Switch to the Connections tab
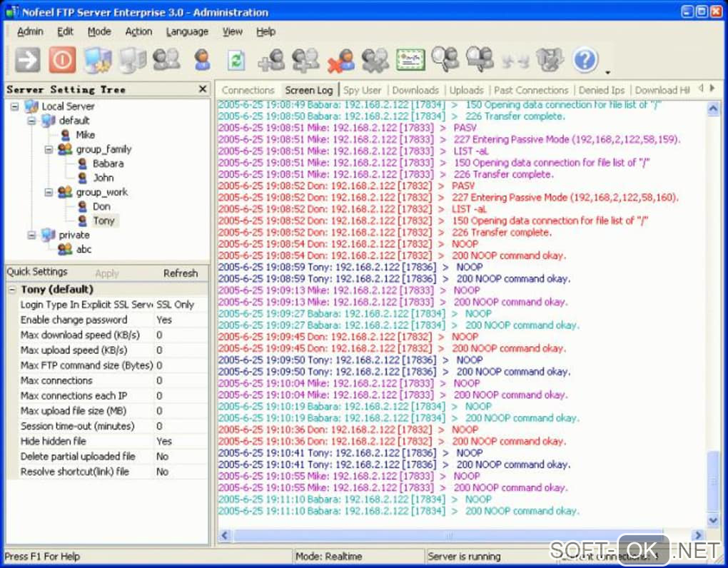Viewport: 728px width, 568px height. click(248, 90)
